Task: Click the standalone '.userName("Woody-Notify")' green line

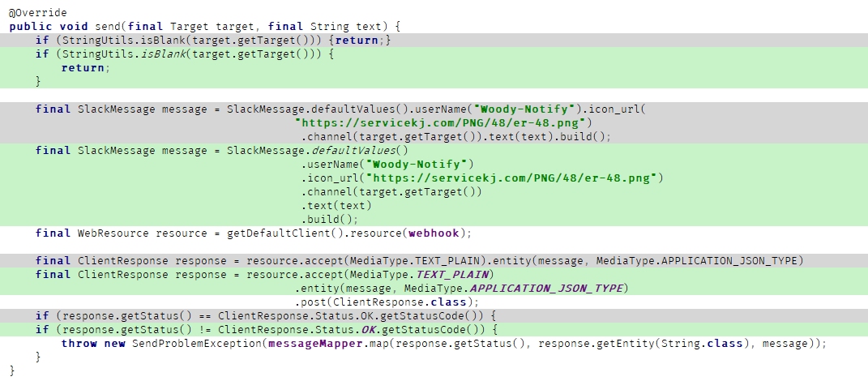Action: [387, 165]
